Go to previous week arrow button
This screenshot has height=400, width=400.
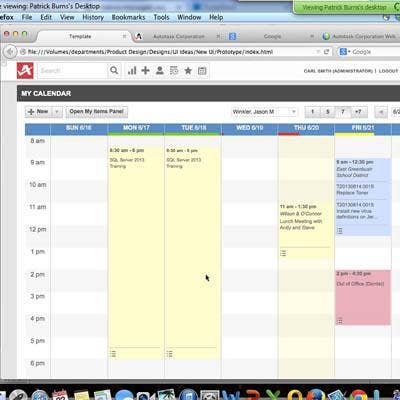[381, 112]
